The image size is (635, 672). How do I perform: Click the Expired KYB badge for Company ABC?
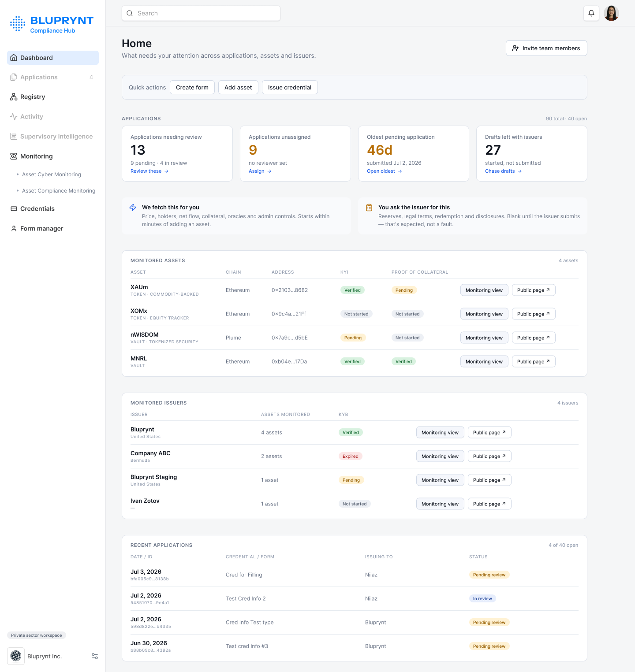(351, 456)
